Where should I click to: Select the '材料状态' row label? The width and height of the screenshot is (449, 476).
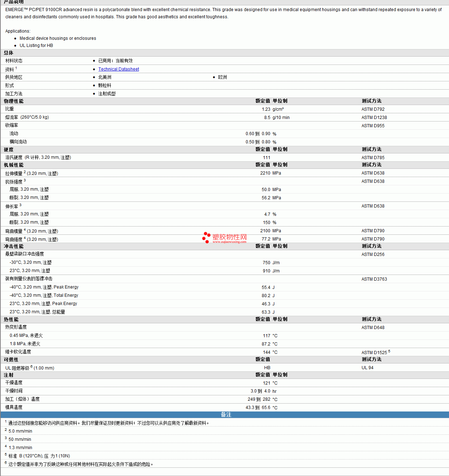(14, 61)
